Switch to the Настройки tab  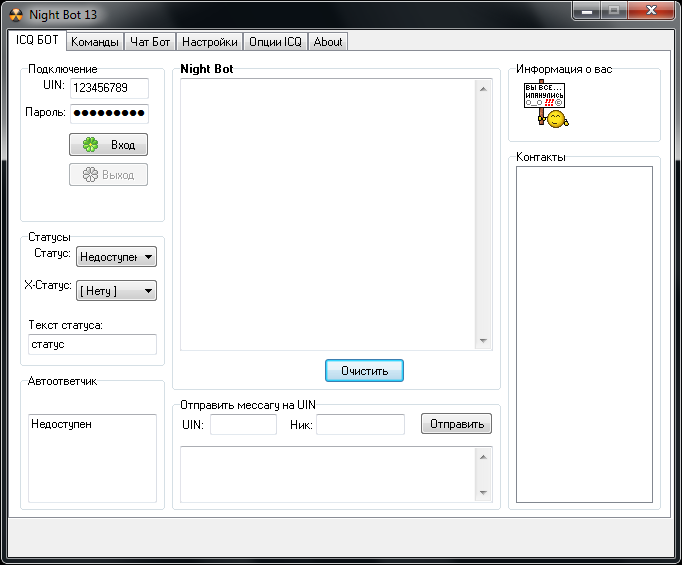tap(210, 42)
